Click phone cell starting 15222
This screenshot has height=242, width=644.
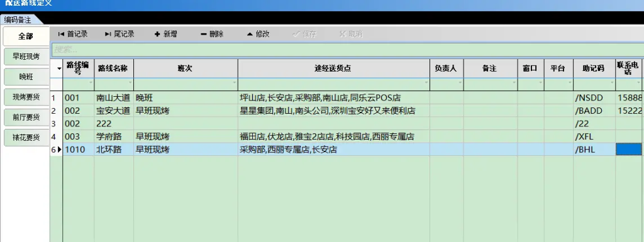629,111
